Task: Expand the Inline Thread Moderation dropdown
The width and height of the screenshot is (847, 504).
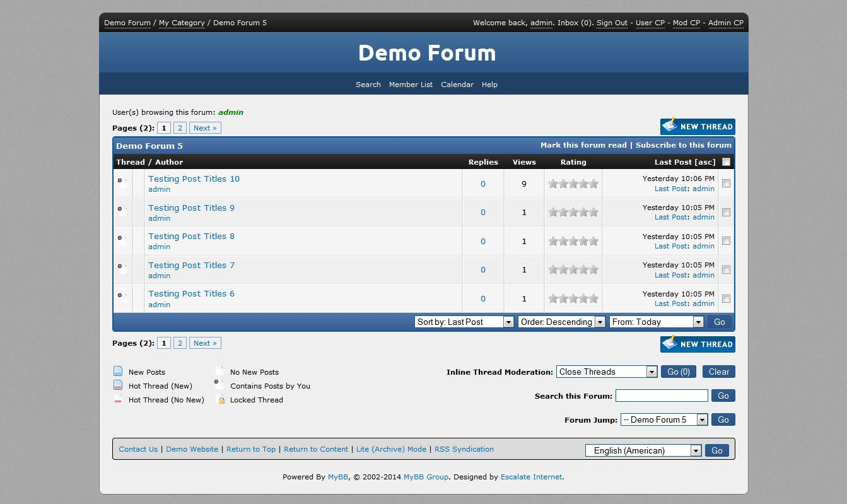Action: [607, 372]
